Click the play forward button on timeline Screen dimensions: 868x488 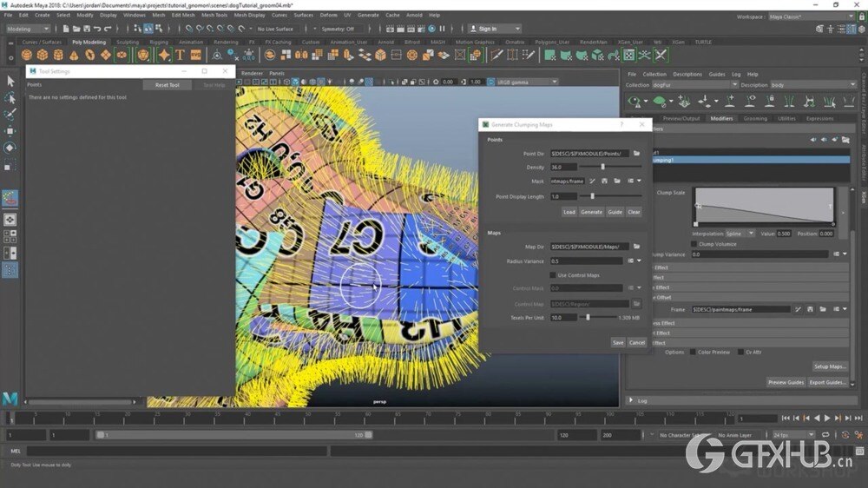pos(827,419)
